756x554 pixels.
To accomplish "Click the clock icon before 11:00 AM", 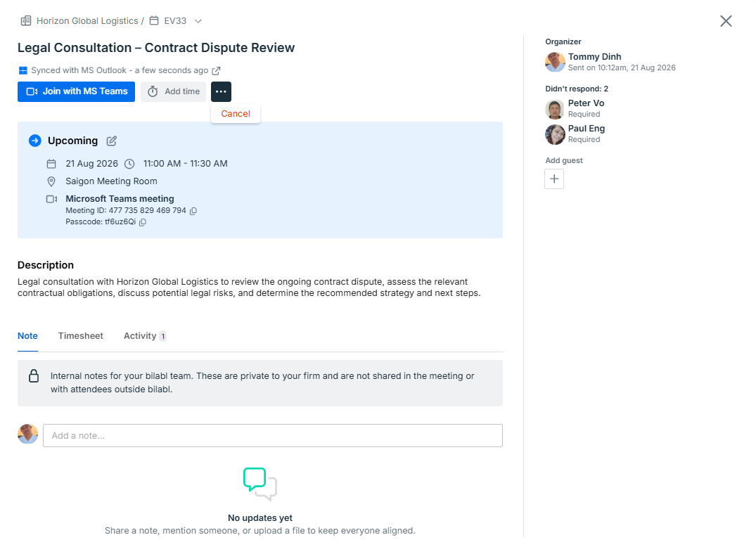I will point(129,164).
